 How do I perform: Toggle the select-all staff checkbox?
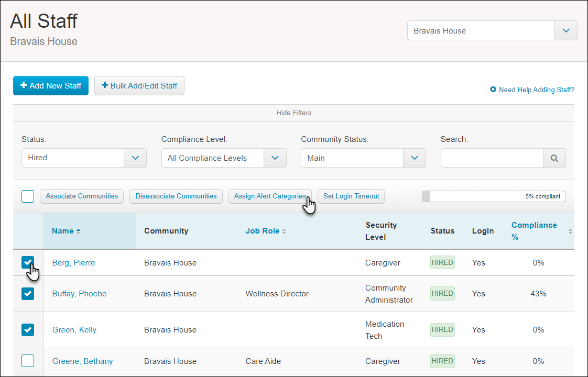coord(28,196)
